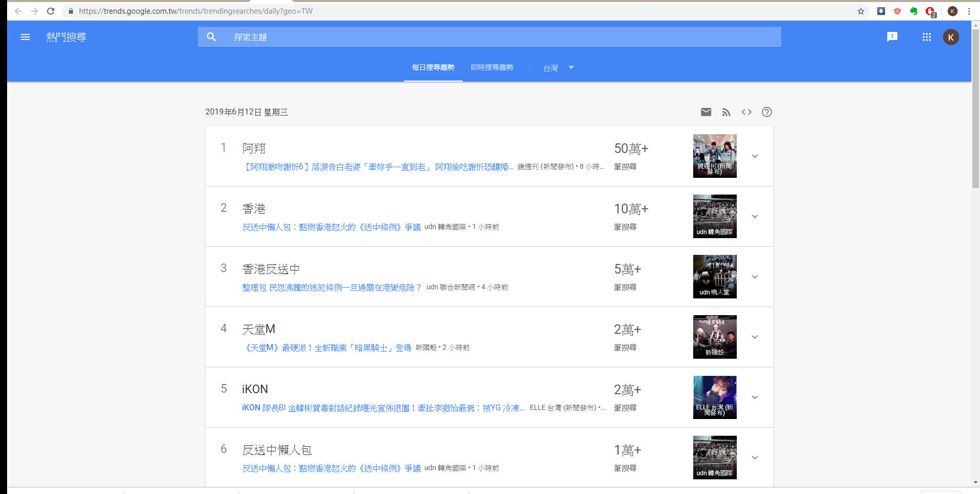Screen dimensions: 980x494
Task: Select the 每日搜尋趨勢 tab
Action: (433, 67)
